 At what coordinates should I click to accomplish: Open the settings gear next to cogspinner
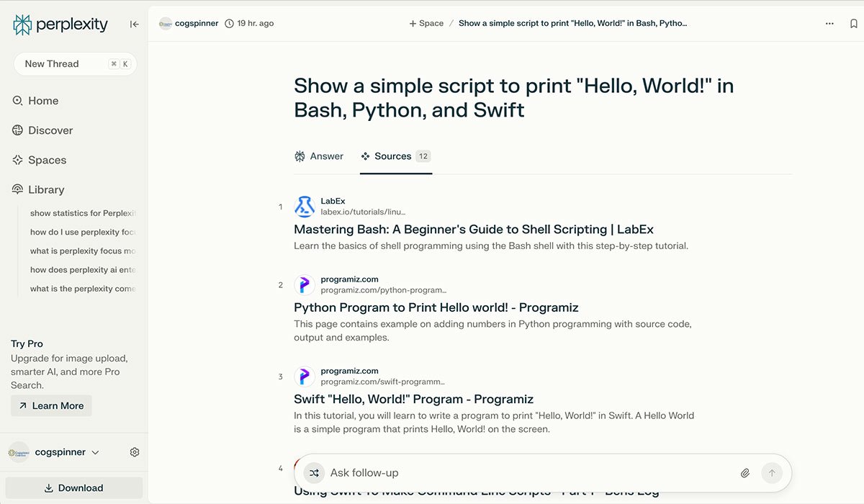tap(134, 451)
